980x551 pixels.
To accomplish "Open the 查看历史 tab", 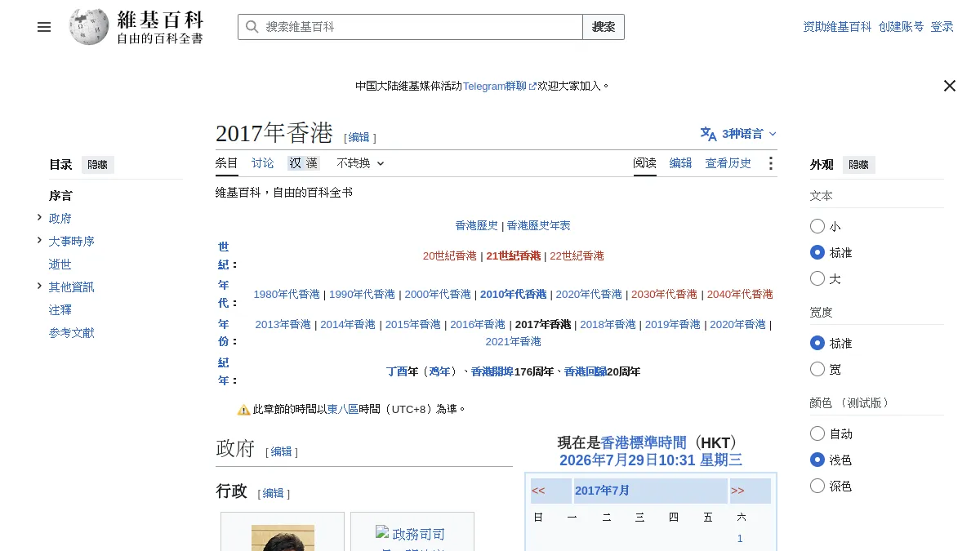I will (x=728, y=163).
